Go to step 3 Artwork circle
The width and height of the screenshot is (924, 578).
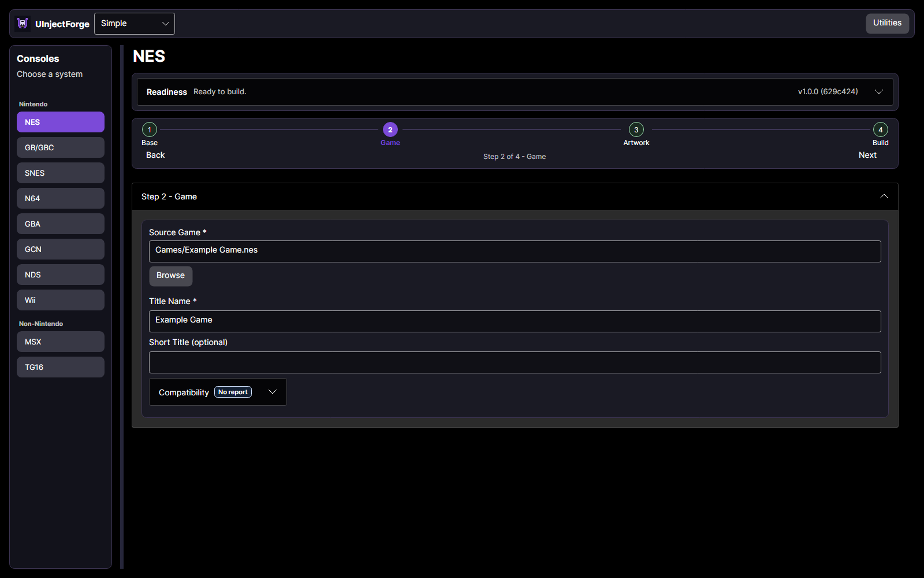coord(636,129)
